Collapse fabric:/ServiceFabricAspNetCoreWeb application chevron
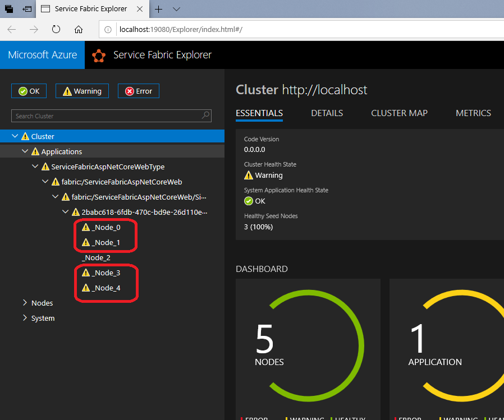Screen dimensions: 504x420 (45, 182)
